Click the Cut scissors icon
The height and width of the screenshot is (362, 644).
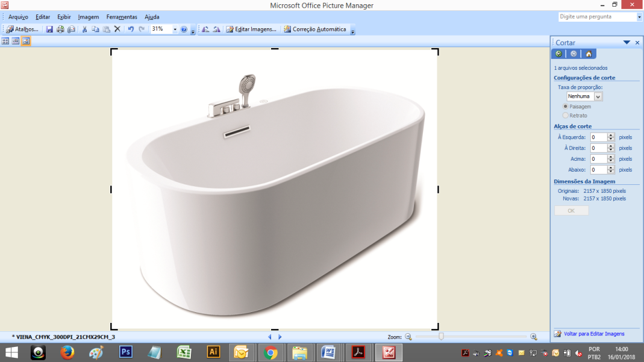(x=84, y=29)
